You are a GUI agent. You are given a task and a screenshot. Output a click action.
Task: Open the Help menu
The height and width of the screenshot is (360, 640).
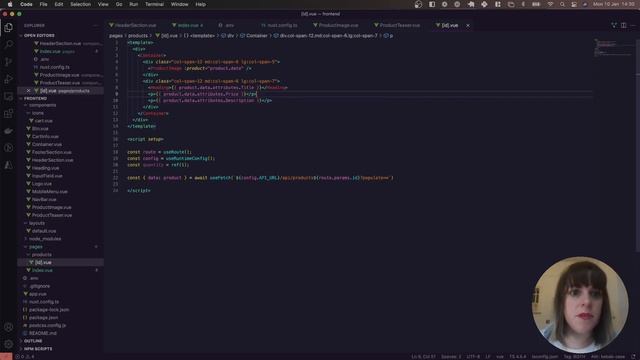click(200, 4)
